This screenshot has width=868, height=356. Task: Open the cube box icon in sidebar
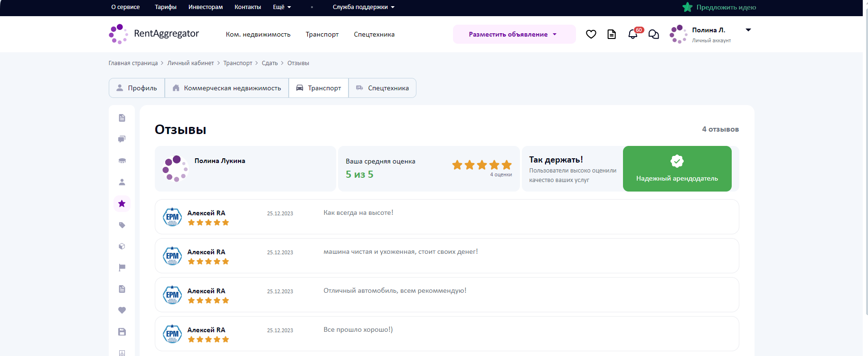122,246
